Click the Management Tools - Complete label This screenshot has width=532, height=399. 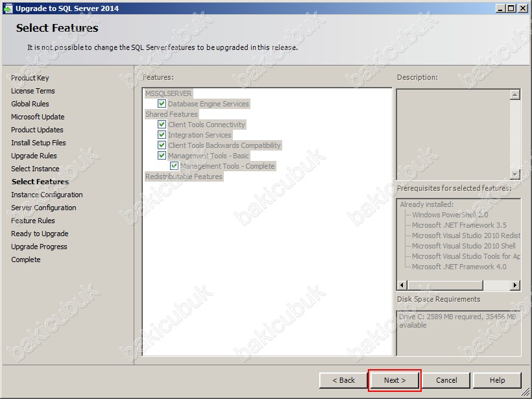tap(227, 166)
